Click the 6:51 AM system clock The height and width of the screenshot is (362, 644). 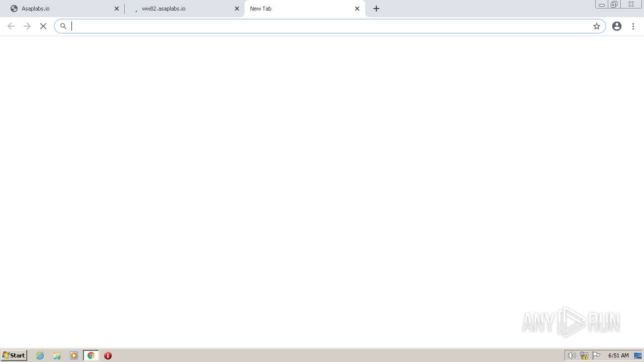tap(618, 355)
